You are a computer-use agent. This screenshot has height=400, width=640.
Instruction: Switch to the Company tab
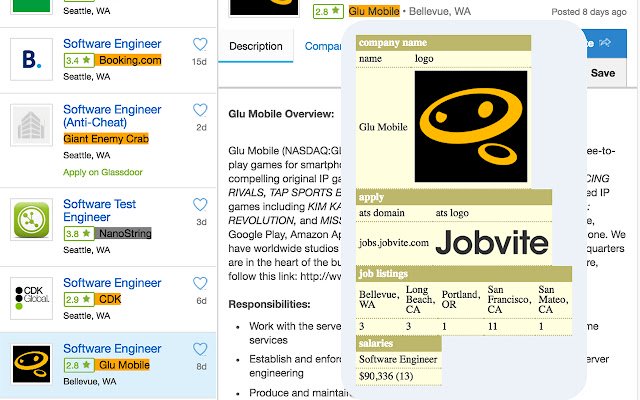323,46
